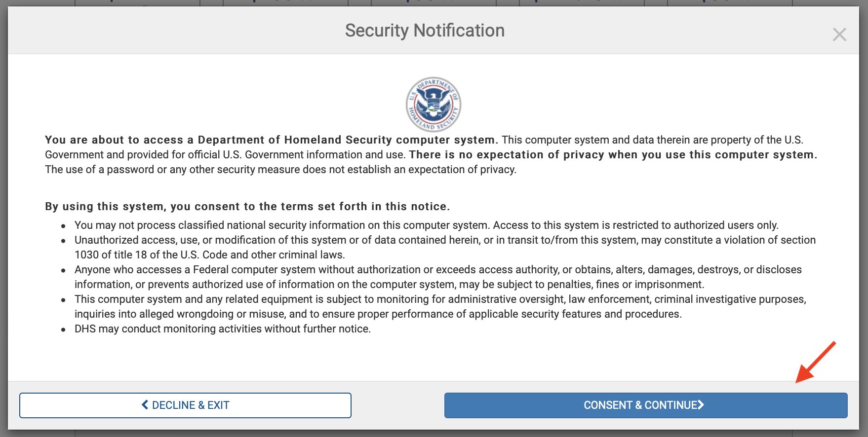Image resolution: width=868 pixels, height=437 pixels.
Task: Click the line starting inquiries into alleged wrongdoing
Action: [x=378, y=314]
